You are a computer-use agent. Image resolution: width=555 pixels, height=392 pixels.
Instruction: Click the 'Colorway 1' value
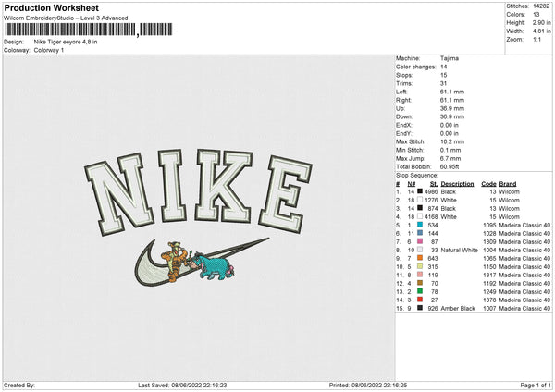point(49,50)
